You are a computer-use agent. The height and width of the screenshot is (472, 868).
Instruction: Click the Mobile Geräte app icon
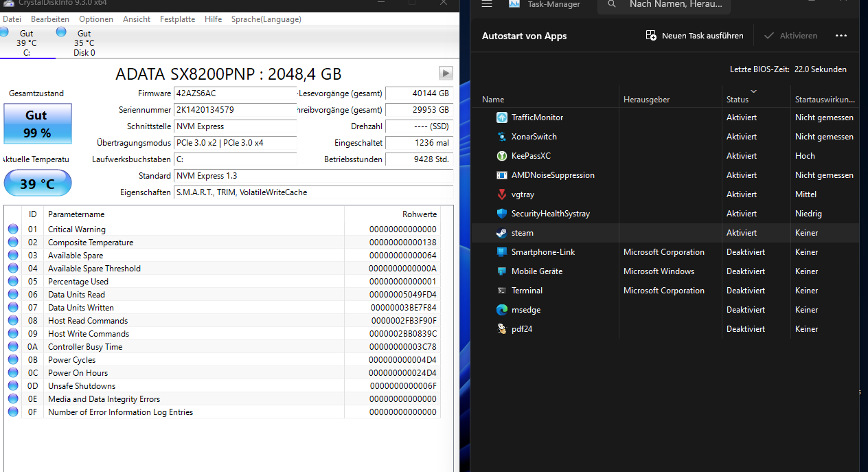point(501,271)
